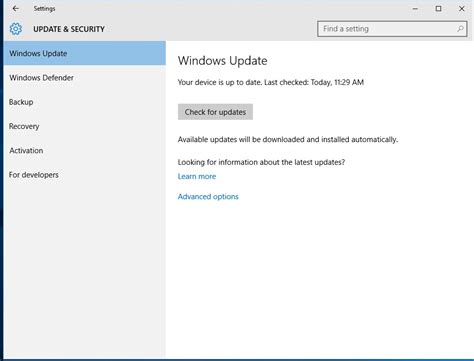The width and height of the screenshot is (474, 361).
Task: Click the Settings window title
Action: pyautogui.click(x=44, y=9)
